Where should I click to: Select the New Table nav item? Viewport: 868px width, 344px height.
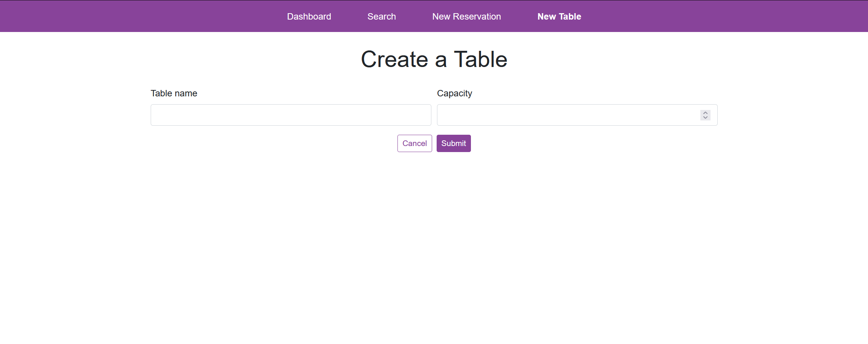tap(559, 16)
